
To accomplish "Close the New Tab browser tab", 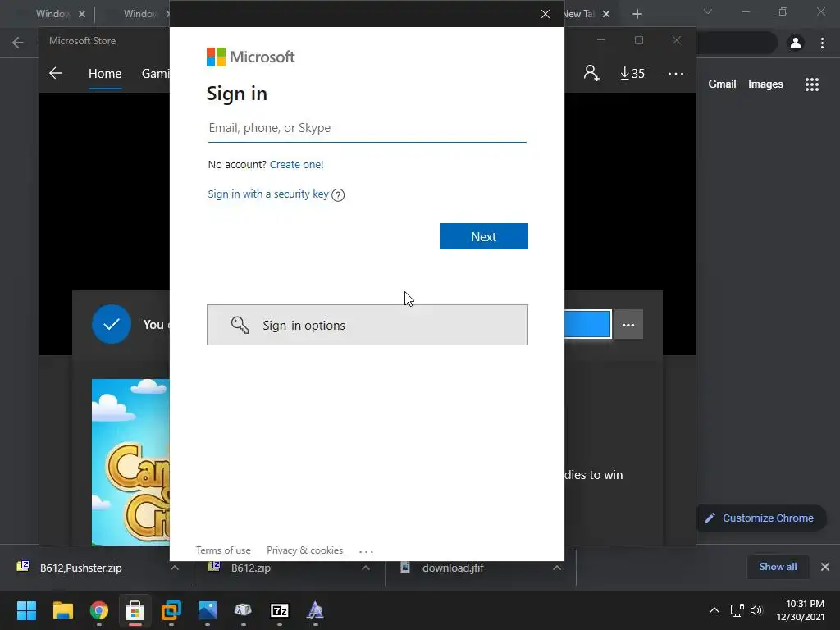I will point(606,14).
